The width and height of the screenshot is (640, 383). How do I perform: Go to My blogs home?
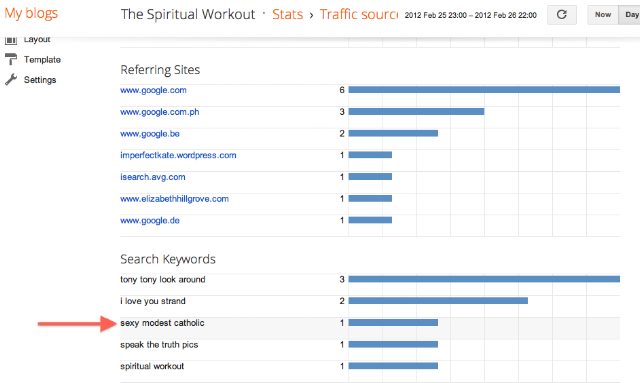click(31, 13)
